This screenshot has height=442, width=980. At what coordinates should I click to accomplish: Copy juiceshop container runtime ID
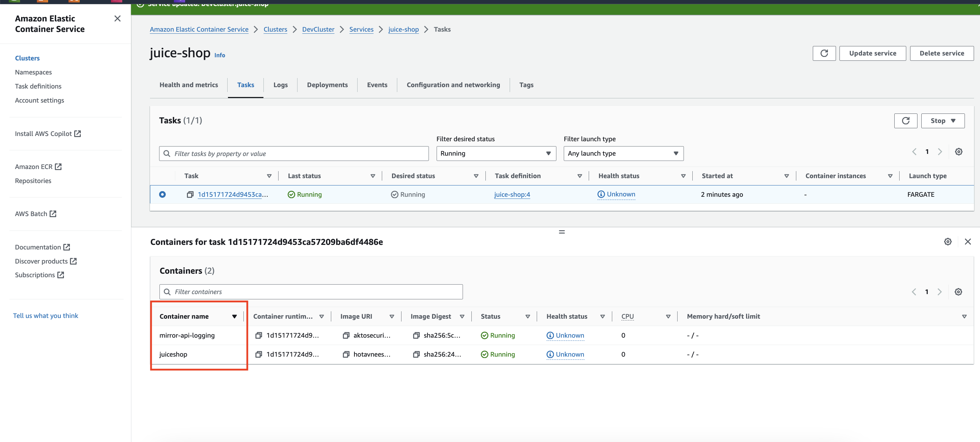258,354
